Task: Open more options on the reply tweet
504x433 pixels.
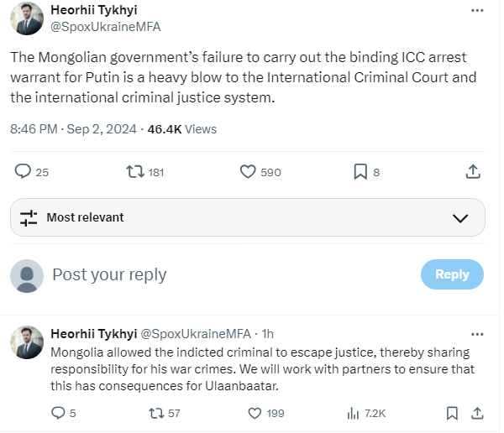Action: coord(477,333)
